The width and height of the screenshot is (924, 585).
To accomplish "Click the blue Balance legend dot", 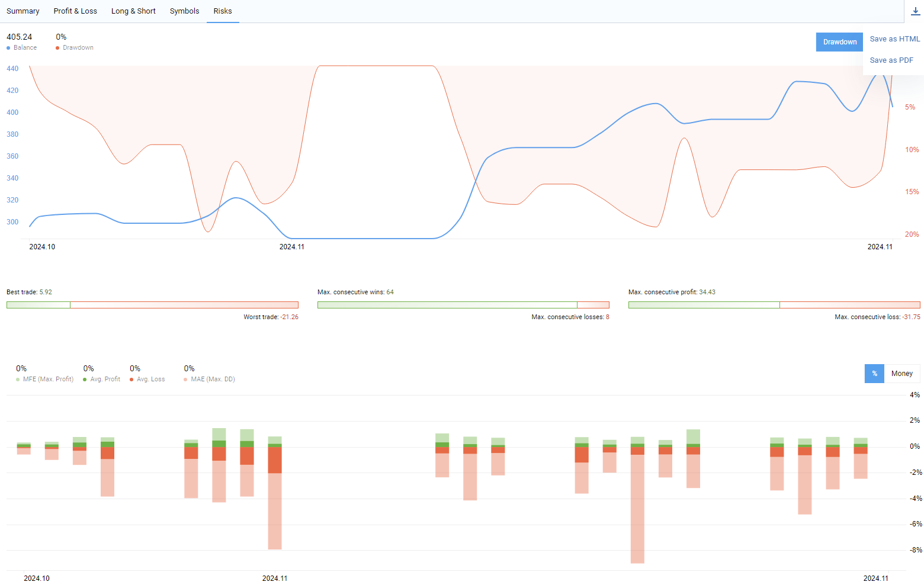I will tap(8, 48).
